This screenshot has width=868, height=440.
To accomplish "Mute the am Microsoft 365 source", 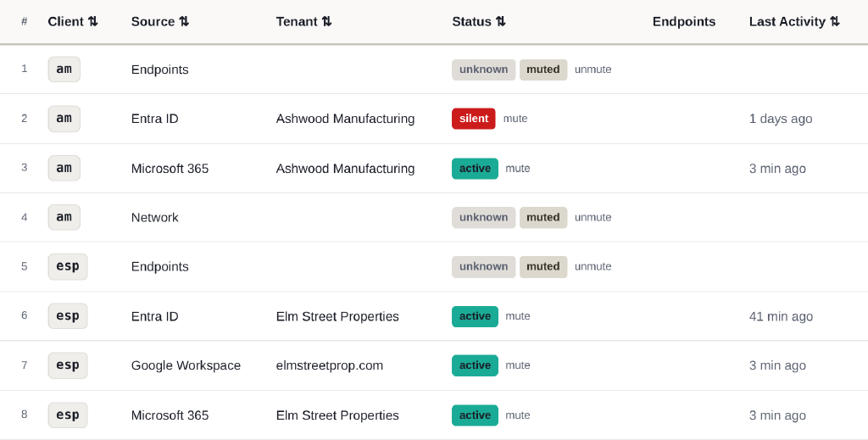I will pyautogui.click(x=518, y=168).
